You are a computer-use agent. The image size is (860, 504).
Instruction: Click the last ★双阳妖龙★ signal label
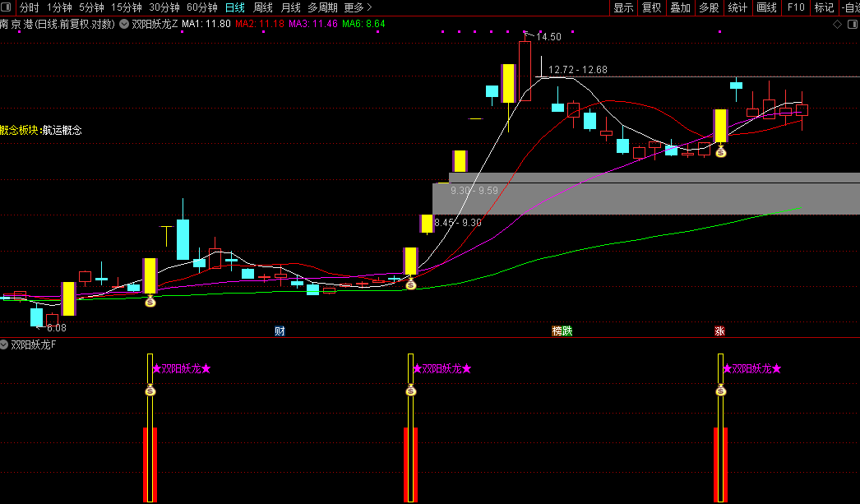[751, 369]
